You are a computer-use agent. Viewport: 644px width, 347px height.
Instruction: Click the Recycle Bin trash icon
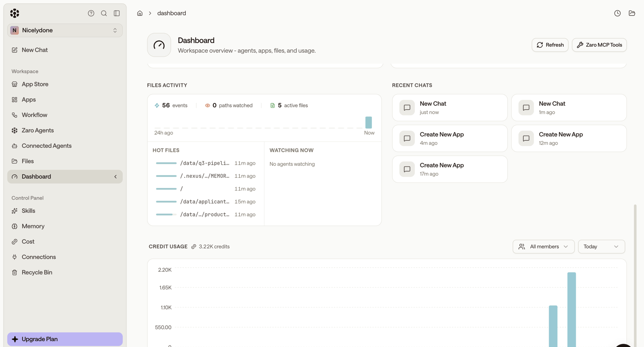[14, 272]
